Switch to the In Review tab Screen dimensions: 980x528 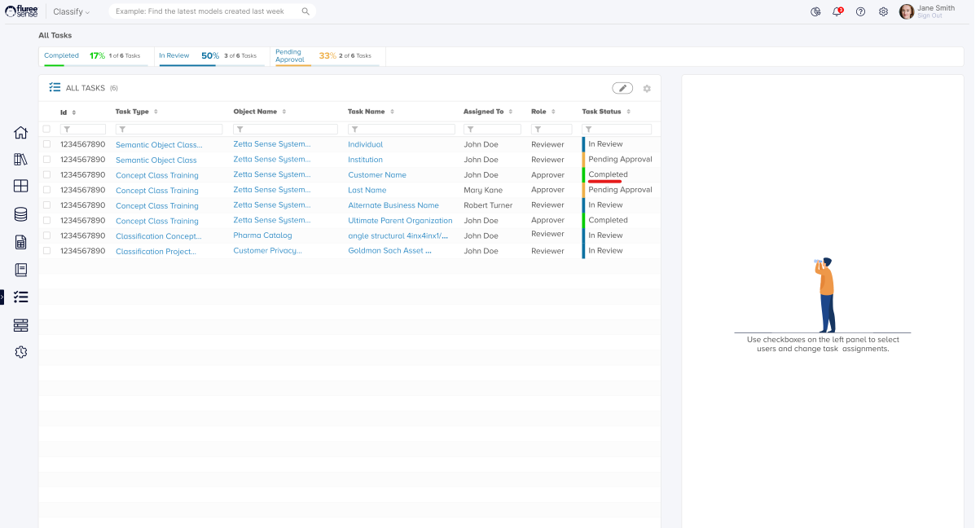pos(174,55)
